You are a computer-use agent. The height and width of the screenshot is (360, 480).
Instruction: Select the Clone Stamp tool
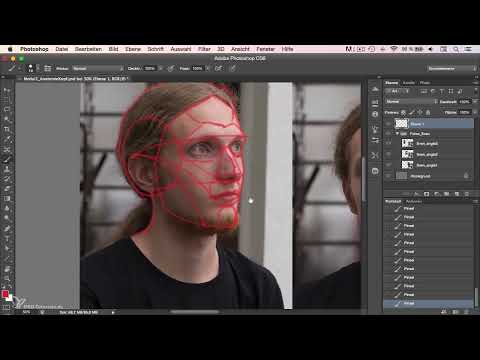pos(7,169)
